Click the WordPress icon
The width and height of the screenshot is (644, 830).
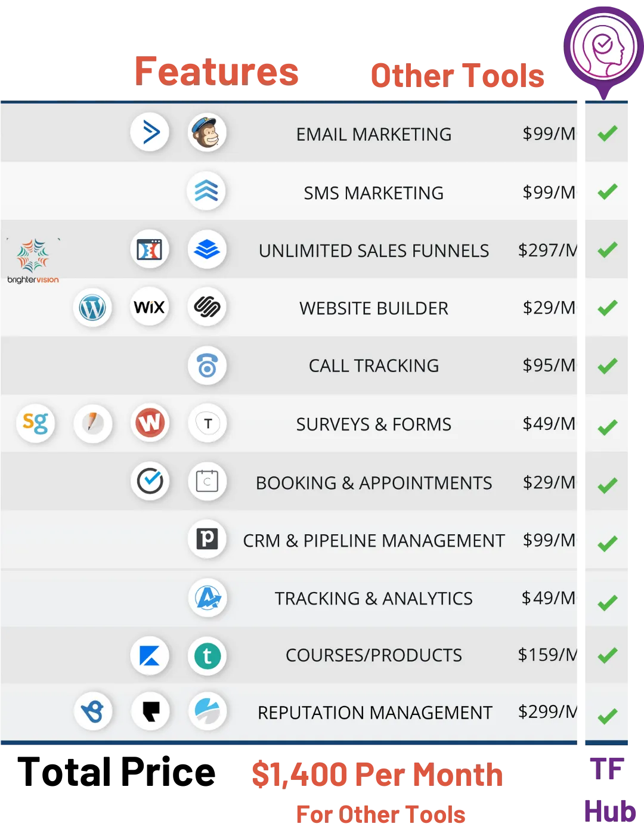pos(92,307)
